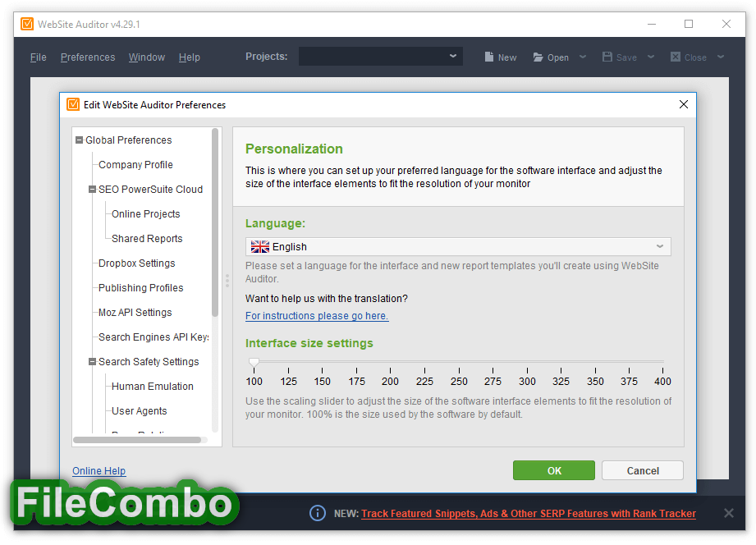This screenshot has height=545, width=756.
Task: Maximize the WebSite Auditor window
Action: point(689,24)
